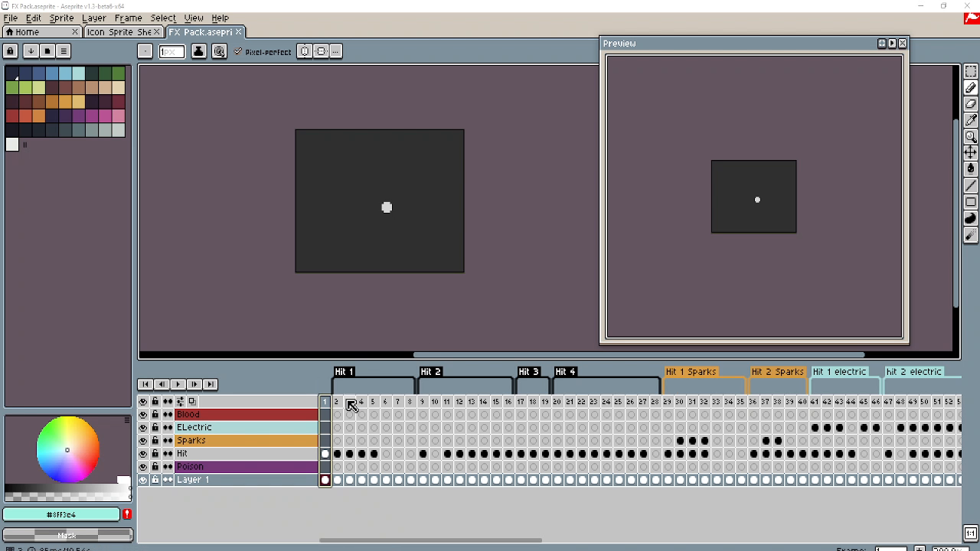Click the ink type button
The width and height of the screenshot is (980, 551).
click(198, 51)
